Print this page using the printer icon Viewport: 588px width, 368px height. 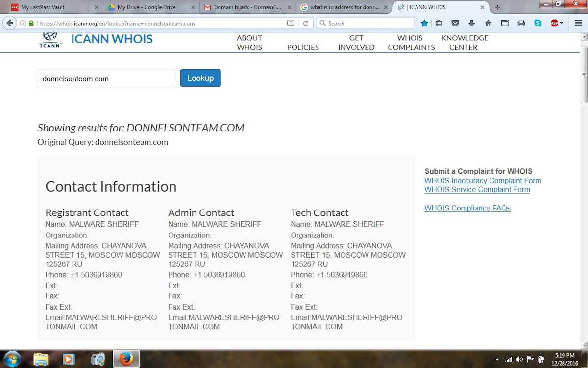click(x=521, y=23)
